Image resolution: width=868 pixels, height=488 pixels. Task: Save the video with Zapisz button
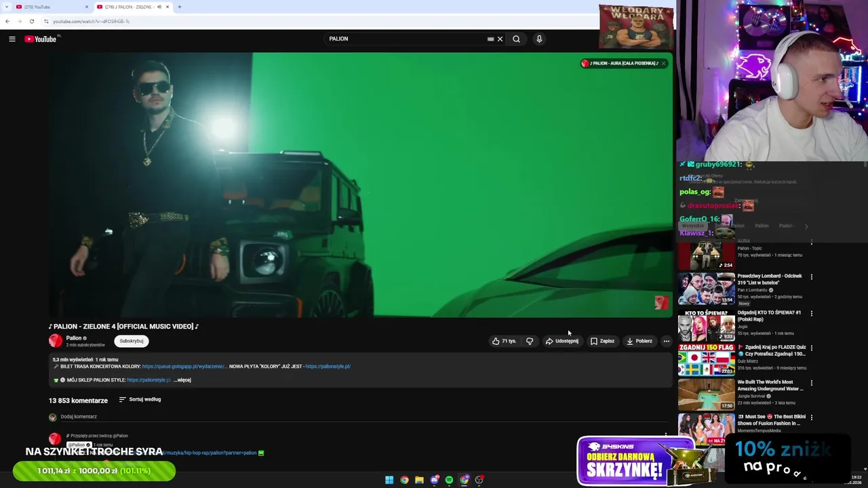602,341
